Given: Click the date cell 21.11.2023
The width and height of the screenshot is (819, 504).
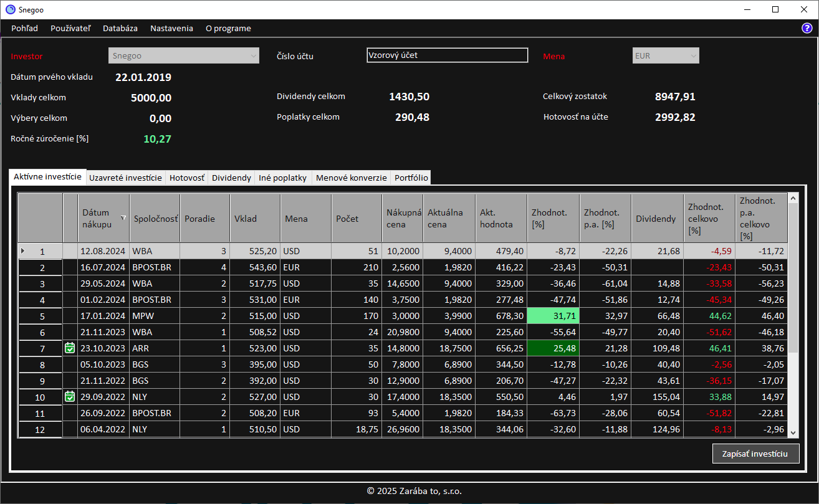Looking at the screenshot, I should [103, 332].
